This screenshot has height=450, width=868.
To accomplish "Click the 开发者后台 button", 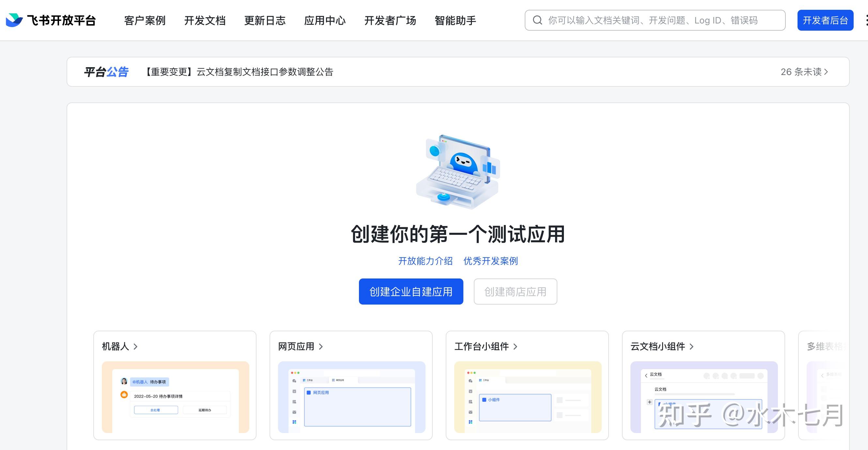I will [825, 21].
